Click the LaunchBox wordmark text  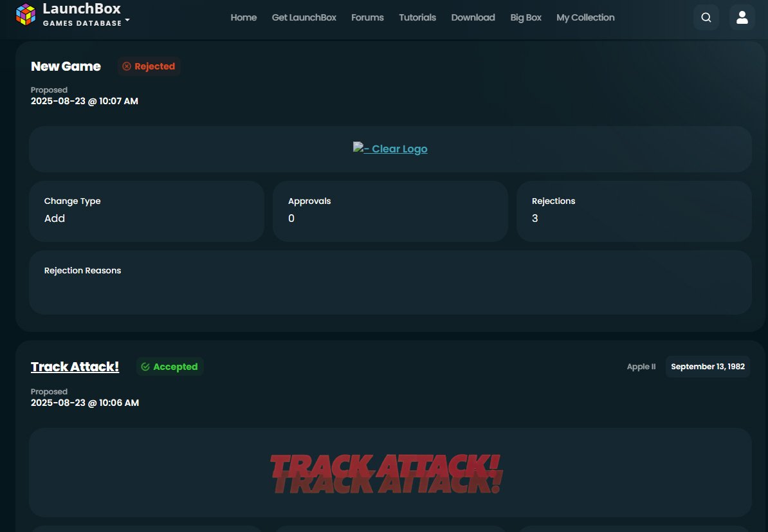pos(81,9)
